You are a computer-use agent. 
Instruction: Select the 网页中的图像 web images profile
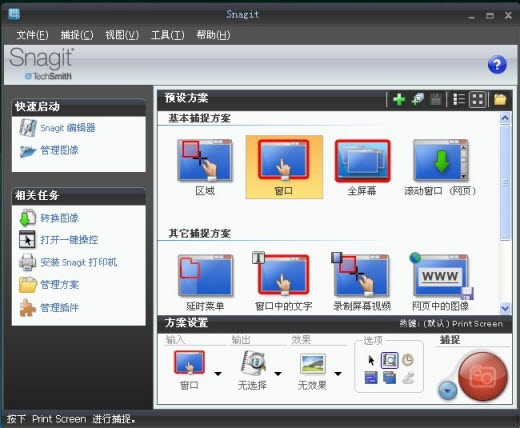click(x=441, y=283)
